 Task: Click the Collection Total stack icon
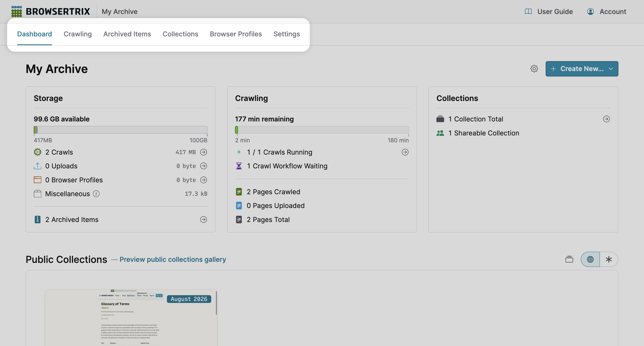click(440, 119)
